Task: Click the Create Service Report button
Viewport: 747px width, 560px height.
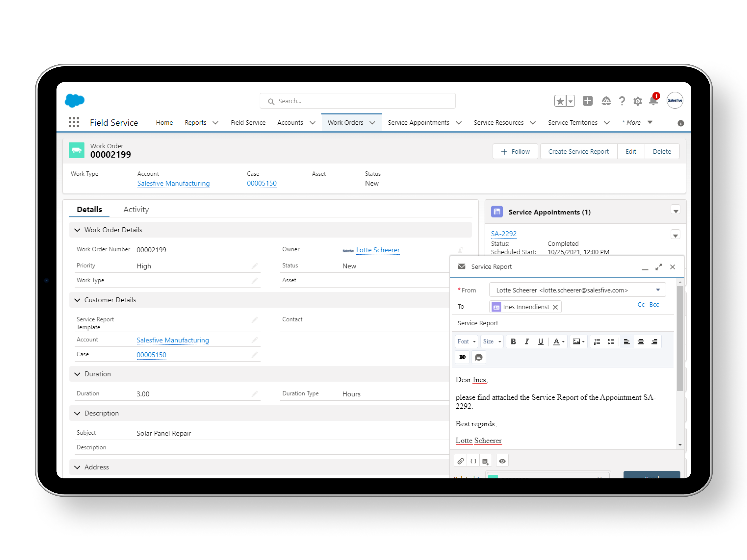Action: pos(578,152)
